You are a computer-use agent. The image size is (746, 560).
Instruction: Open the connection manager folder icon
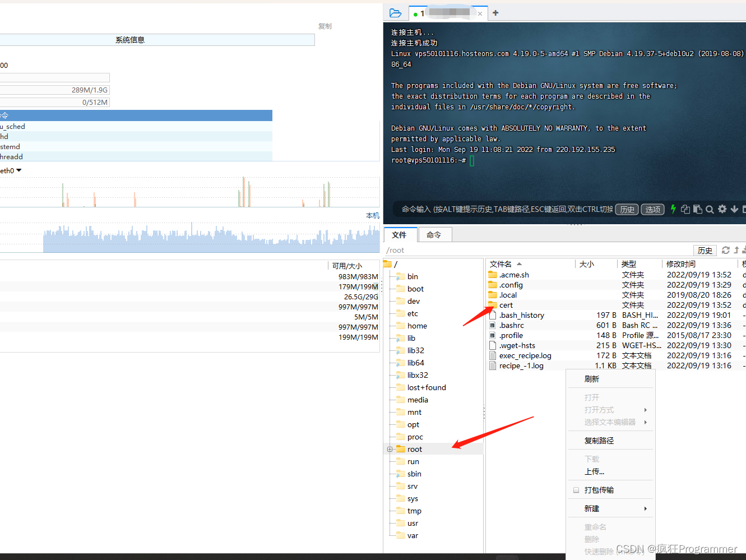pyautogui.click(x=395, y=13)
